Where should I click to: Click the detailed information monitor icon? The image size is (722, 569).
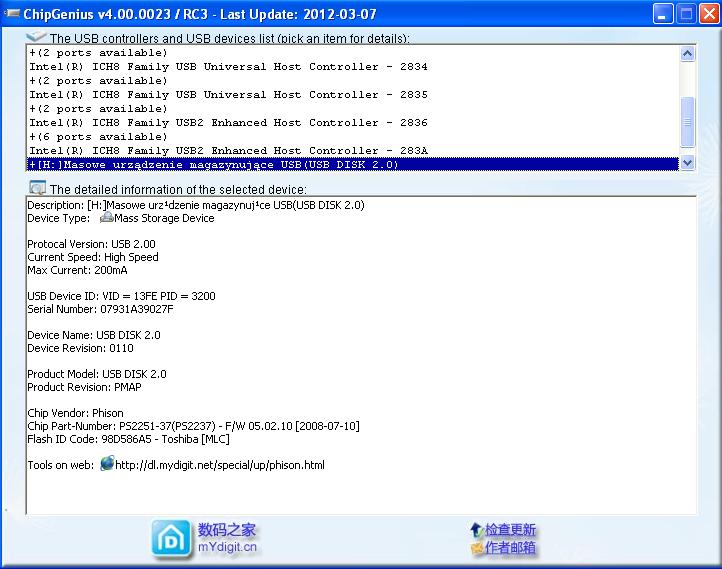pyautogui.click(x=37, y=188)
